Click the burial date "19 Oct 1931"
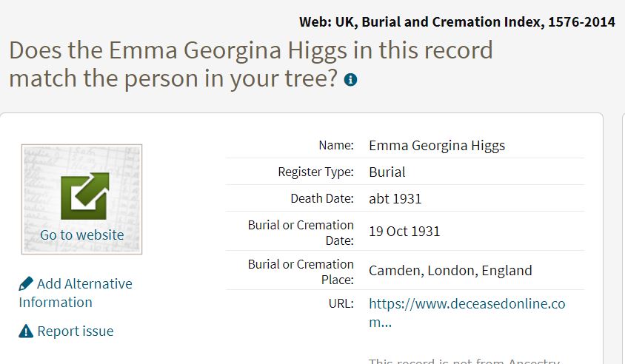Screen dimensions: 625x364 404,232
